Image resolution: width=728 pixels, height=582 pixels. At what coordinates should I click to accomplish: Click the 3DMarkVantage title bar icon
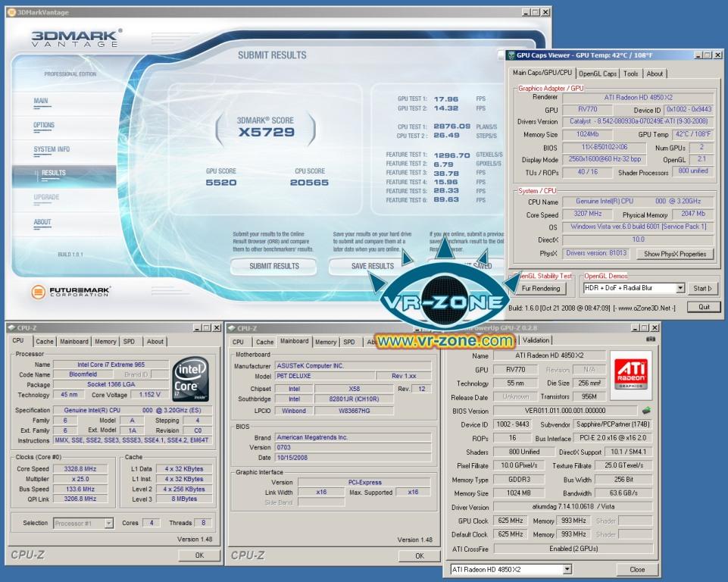point(12,12)
